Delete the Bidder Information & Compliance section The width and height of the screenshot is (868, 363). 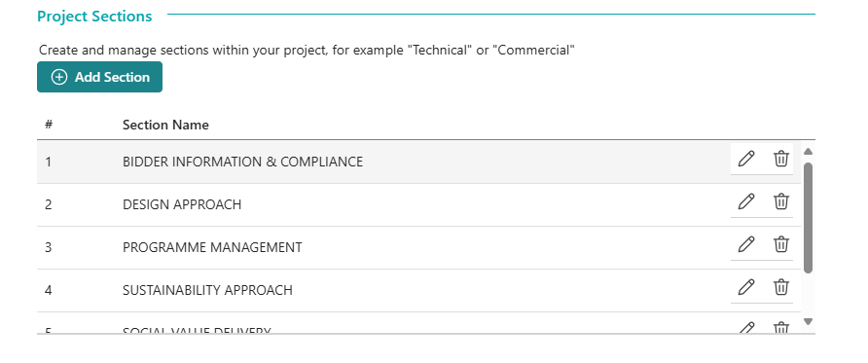click(781, 159)
